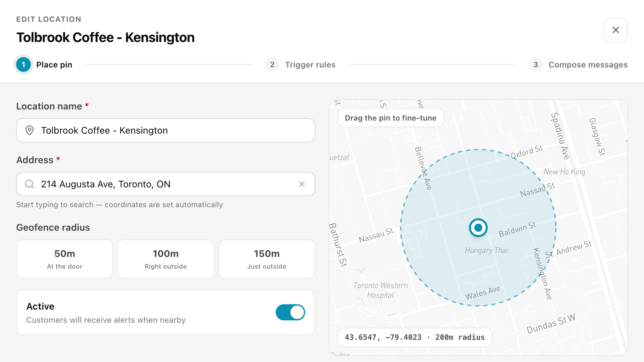644x362 pixels.
Task: Click the Oxford St map label
Action: click(x=527, y=152)
